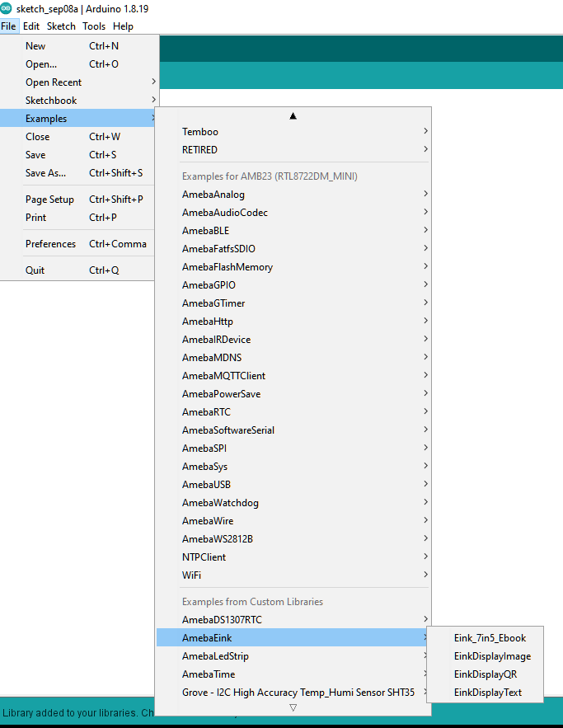Expand AmebaBLE examples
The width and height of the screenshot is (563, 728).
[x=293, y=230]
